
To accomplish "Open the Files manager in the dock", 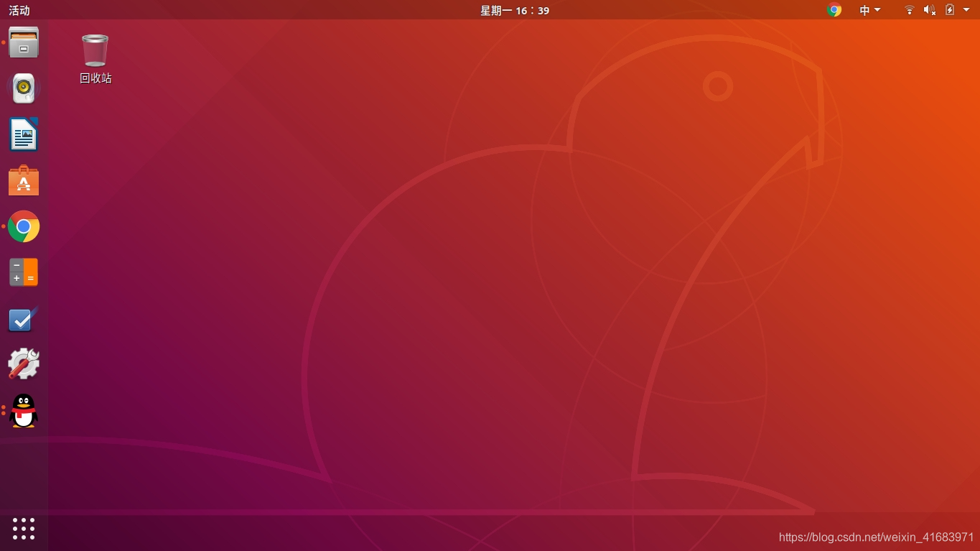I will point(24,42).
